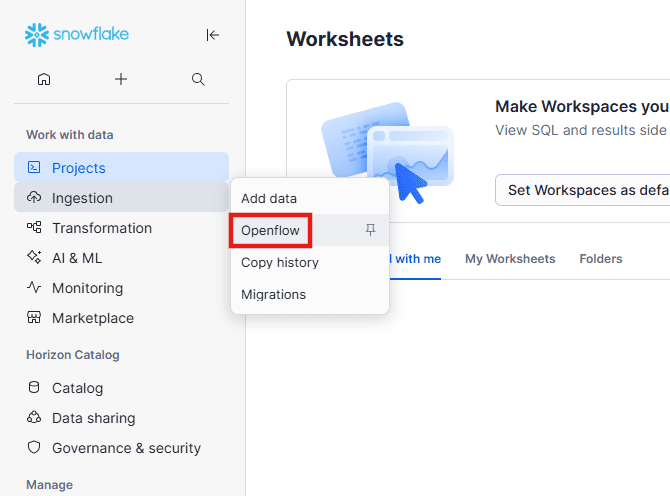This screenshot has height=496, width=670.
Task: Click the Worksheets page heading
Action: tap(345, 39)
